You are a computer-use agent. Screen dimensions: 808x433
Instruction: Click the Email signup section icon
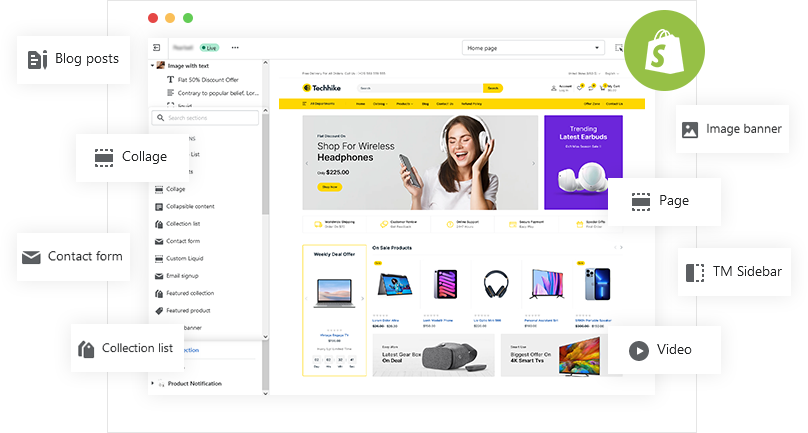(158, 276)
